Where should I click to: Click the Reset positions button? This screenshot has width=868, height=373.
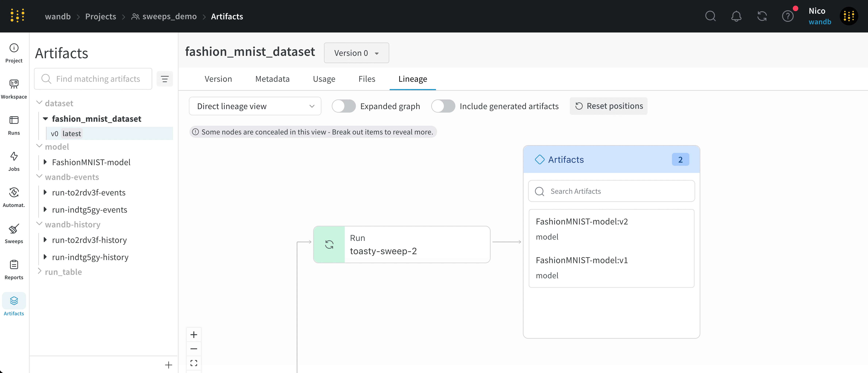[x=608, y=106]
